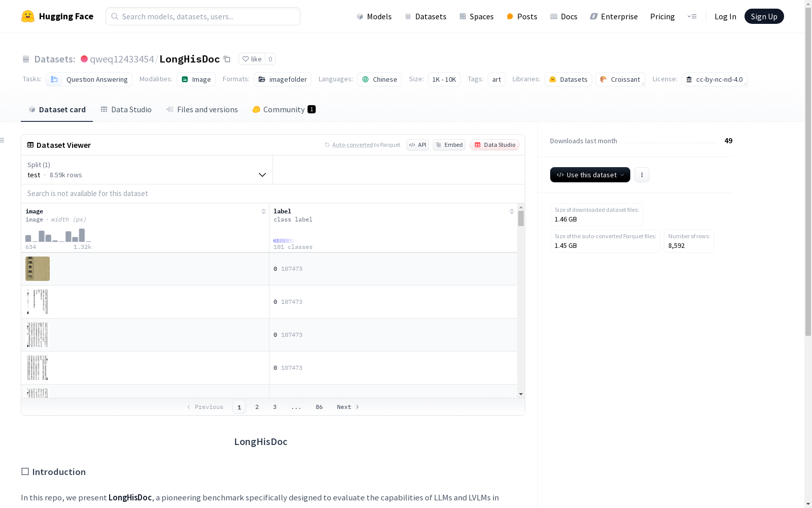The width and height of the screenshot is (812, 508).
Task: Sort the image column via sort arrows
Action: [263, 211]
